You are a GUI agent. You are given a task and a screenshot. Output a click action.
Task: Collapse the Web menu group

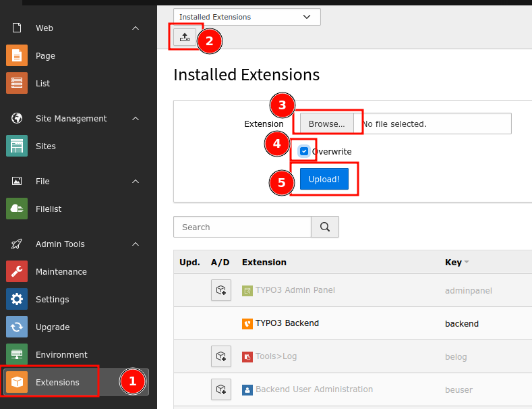click(136, 28)
